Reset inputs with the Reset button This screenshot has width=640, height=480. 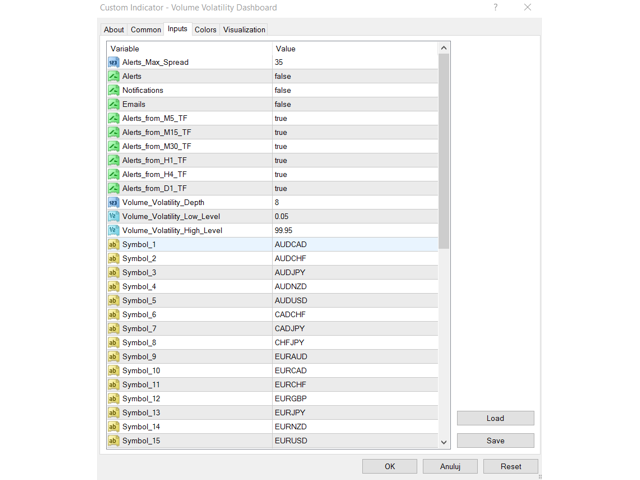(x=511, y=467)
